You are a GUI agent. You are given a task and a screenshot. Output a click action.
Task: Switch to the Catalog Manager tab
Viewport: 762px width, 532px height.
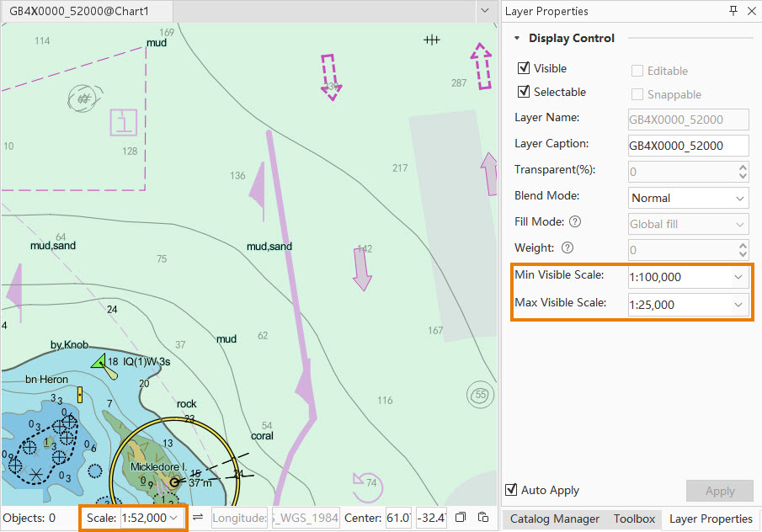click(x=554, y=519)
